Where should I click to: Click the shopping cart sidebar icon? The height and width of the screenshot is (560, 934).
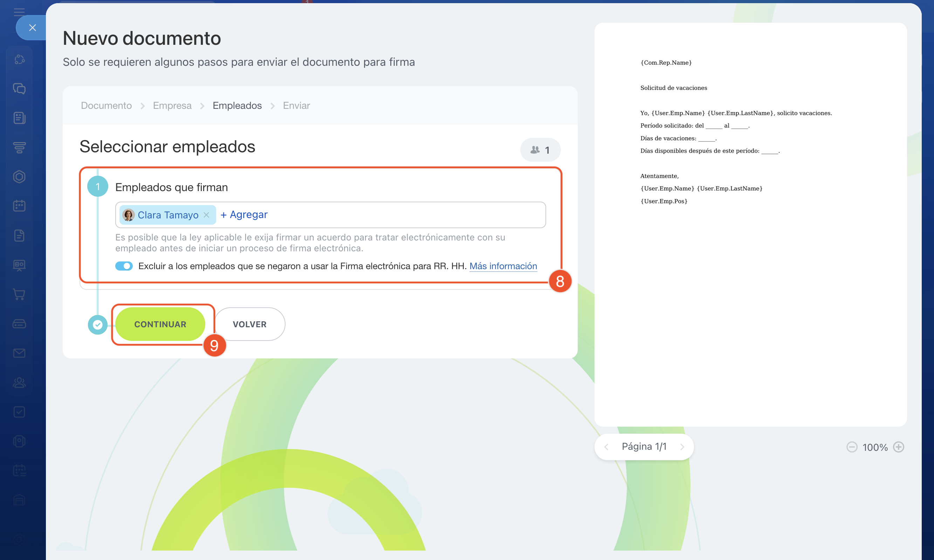19,294
